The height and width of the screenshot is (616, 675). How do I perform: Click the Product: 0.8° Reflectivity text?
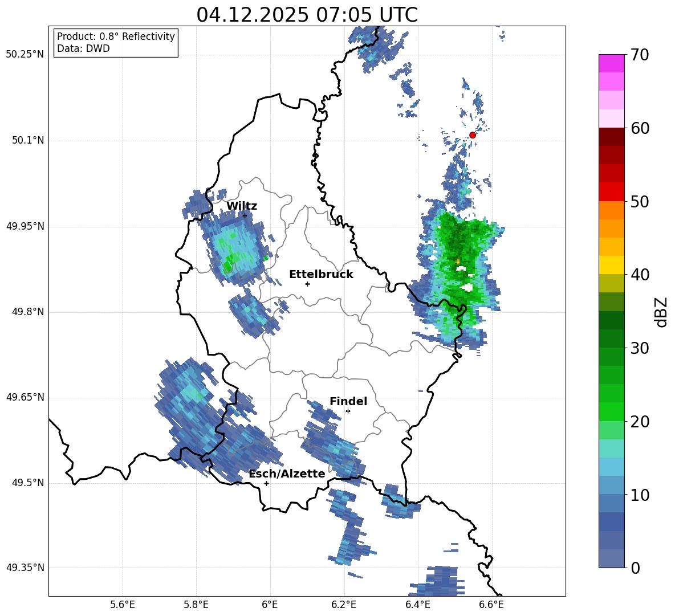[x=116, y=36]
